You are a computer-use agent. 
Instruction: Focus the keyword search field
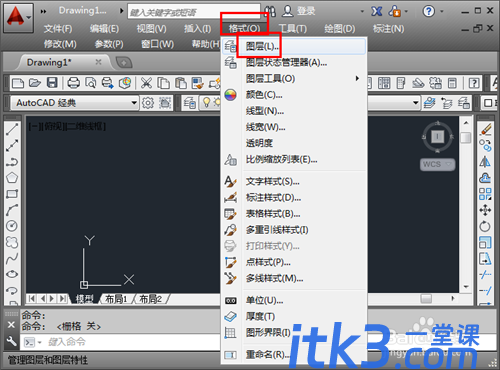194,12
